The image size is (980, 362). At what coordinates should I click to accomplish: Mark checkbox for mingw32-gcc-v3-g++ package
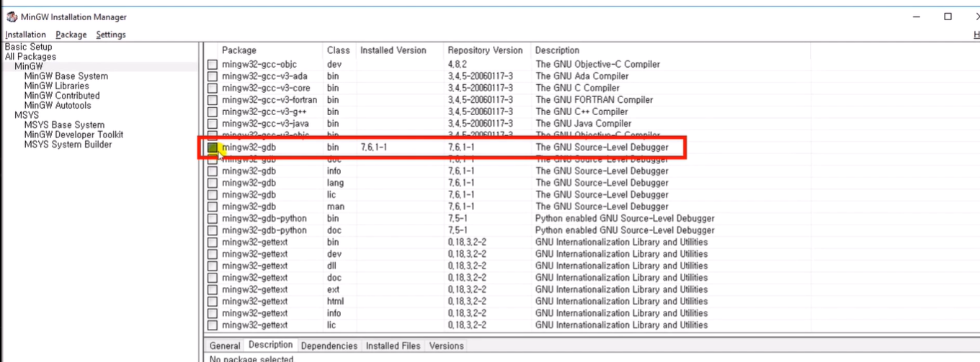213,112
